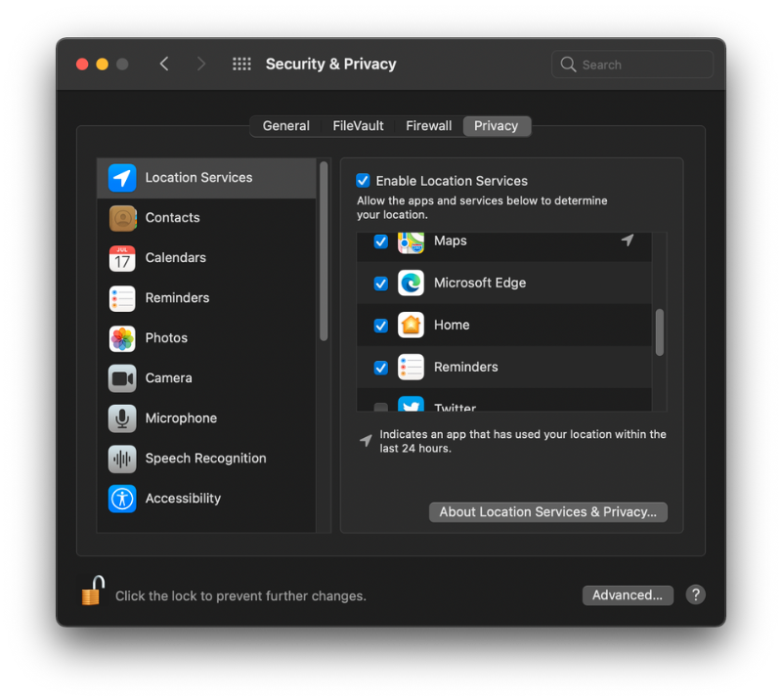Viewport: 782px width, 700px height.
Task: Click the Contacts icon in sidebar
Action: 121,217
